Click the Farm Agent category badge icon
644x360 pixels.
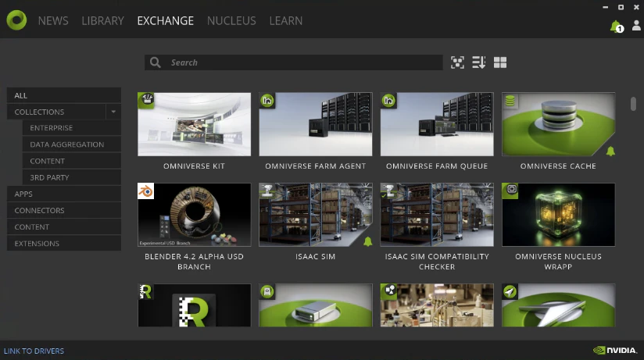pos(267,100)
